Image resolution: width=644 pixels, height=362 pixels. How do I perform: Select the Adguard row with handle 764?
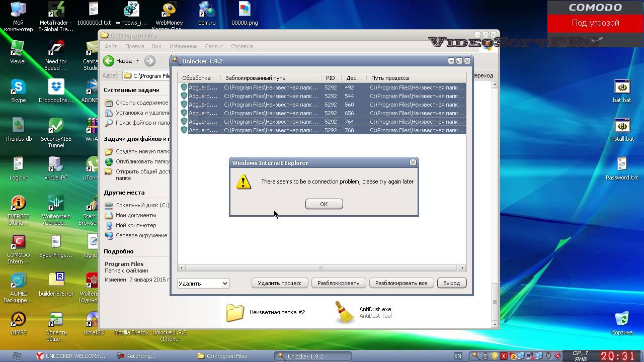tap(323, 122)
